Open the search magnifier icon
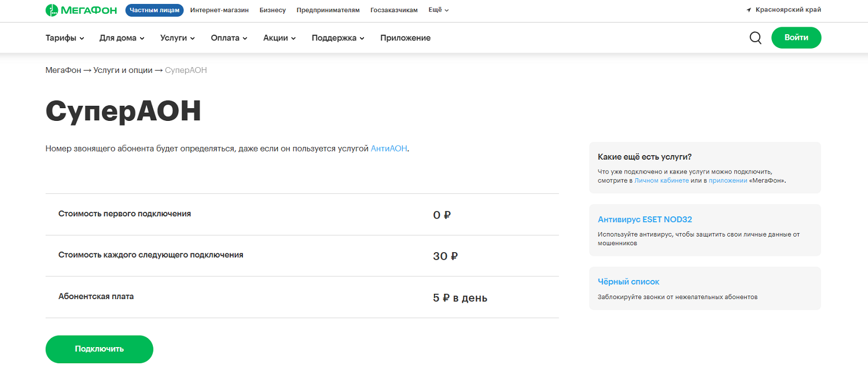 [755, 38]
